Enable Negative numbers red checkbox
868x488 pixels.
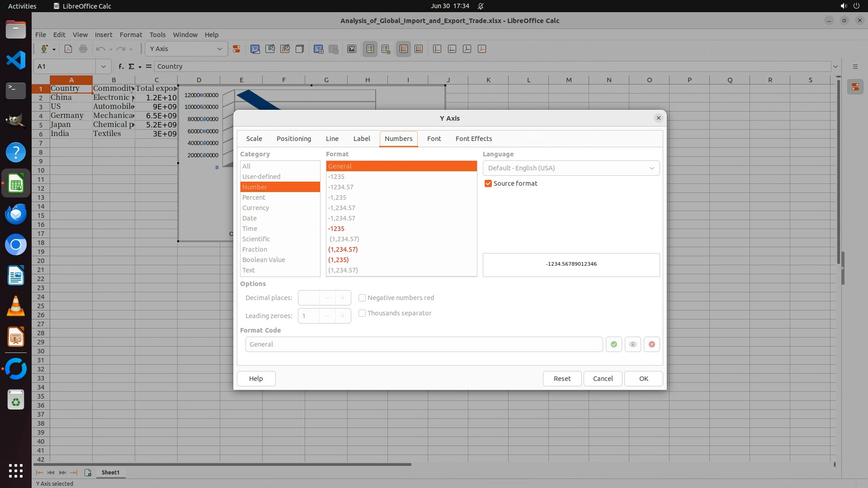(x=362, y=298)
